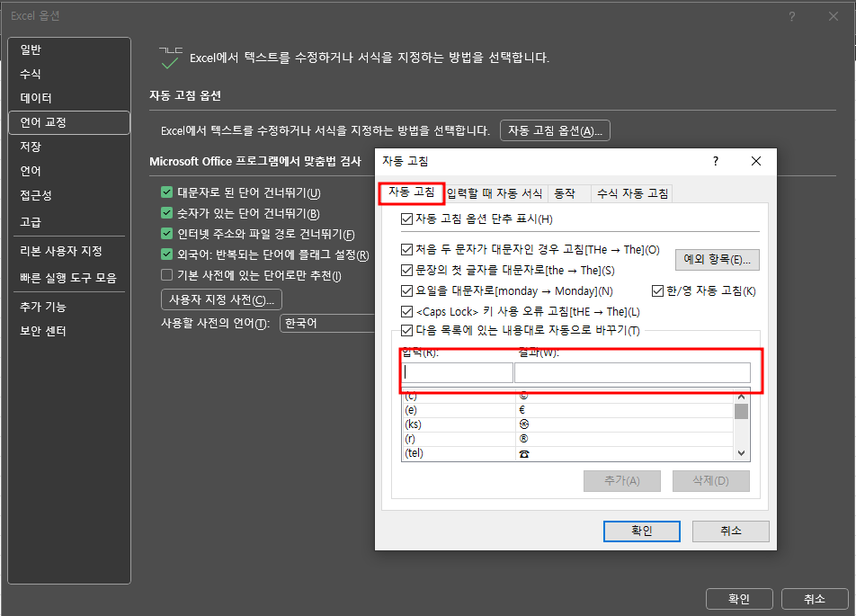The width and height of the screenshot is (856, 616).
Task: Click the list scrollbar up arrow
Action: (x=741, y=397)
